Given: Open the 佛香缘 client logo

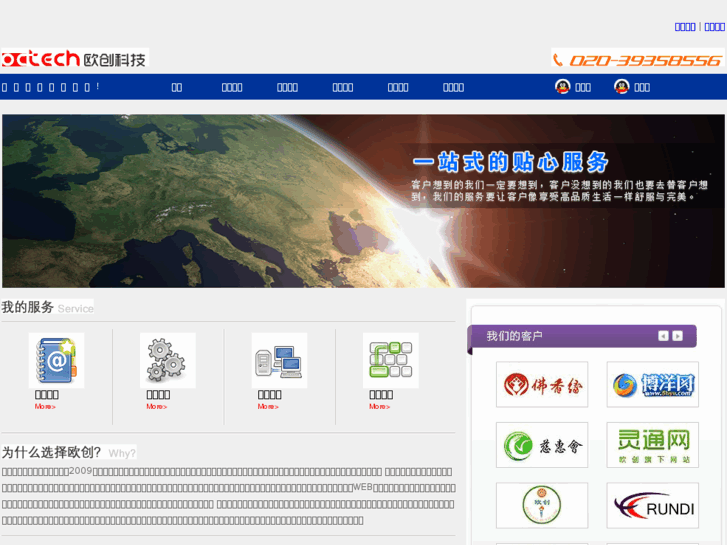Looking at the screenshot, I should [542, 385].
